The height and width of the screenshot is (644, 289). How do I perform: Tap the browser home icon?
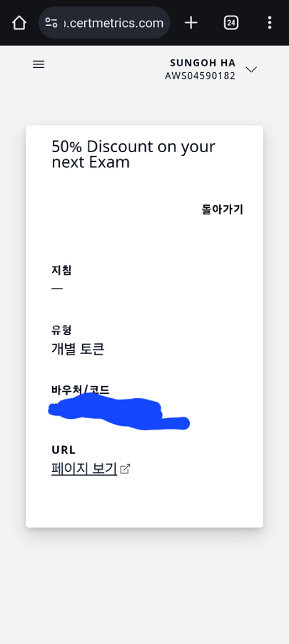pyautogui.click(x=19, y=23)
